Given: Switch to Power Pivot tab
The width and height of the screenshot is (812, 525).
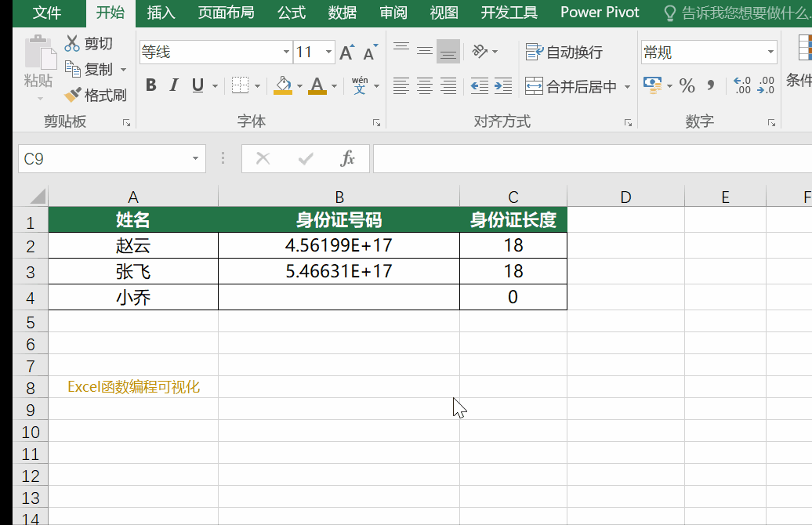Looking at the screenshot, I should click(600, 13).
